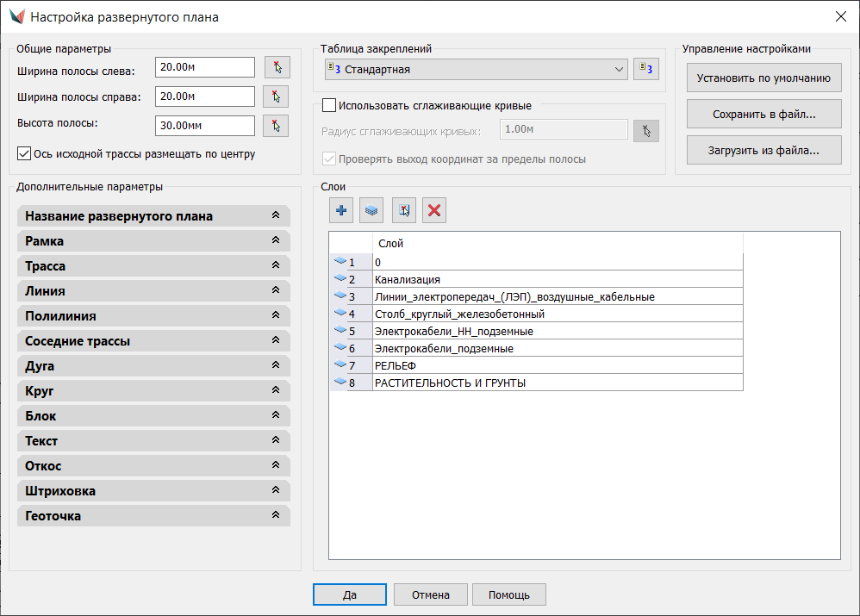Click the Установить по умолчанию button
The height and width of the screenshot is (616, 860).
click(x=764, y=78)
